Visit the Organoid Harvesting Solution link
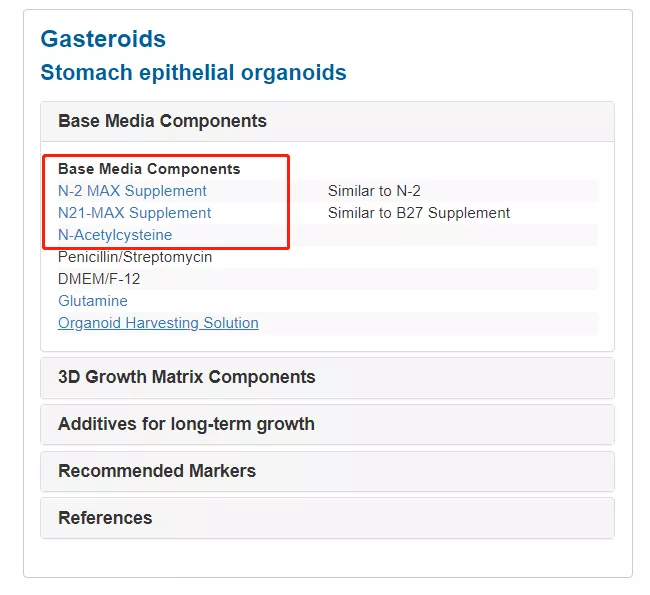This screenshot has width=650, height=595. tap(158, 323)
